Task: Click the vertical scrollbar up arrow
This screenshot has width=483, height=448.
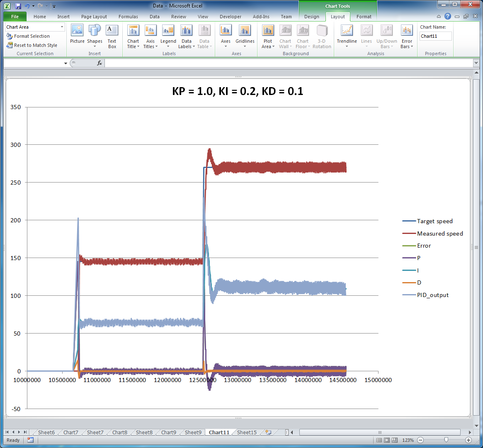Action: (476, 73)
